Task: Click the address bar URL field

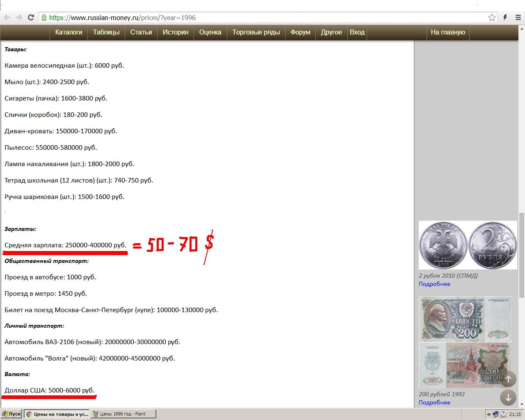Action: 262,18
